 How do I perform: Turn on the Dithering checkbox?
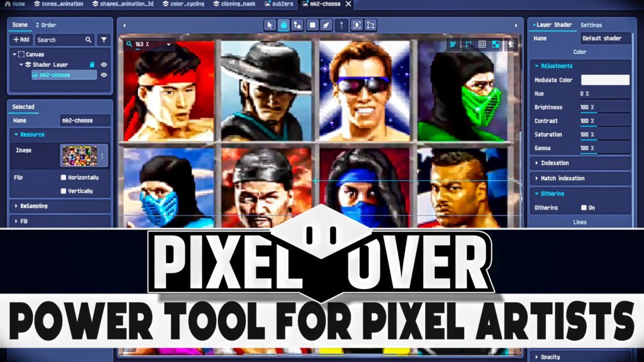coord(584,207)
